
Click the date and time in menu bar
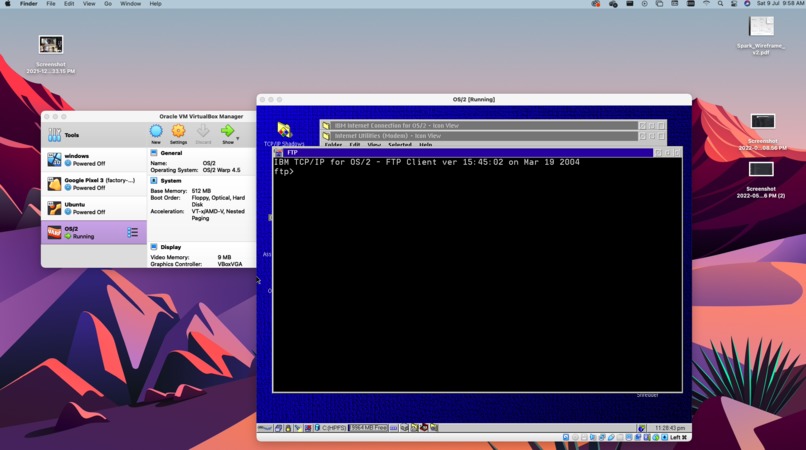[779, 4]
